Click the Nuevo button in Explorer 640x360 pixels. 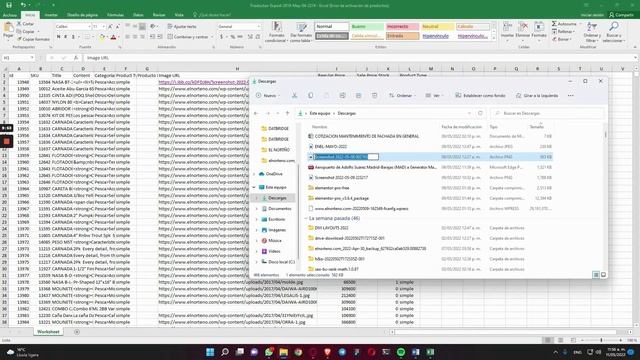[x=268, y=96]
